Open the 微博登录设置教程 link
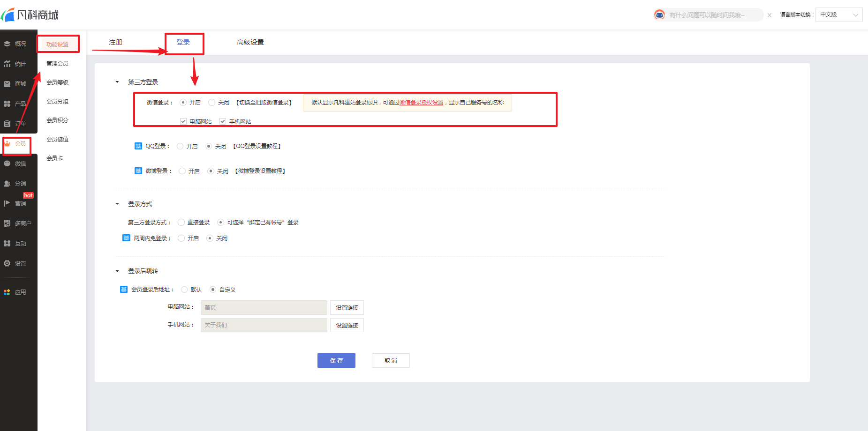The image size is (868, 431). (260, 171)
